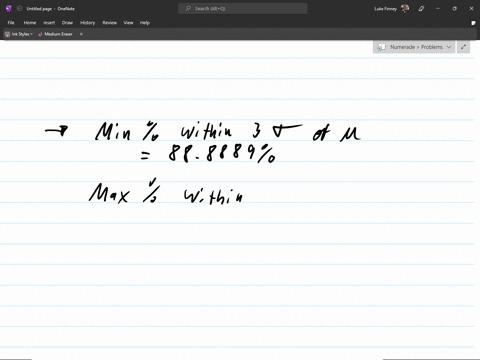This screenshot has width=480, height=360.
Task: Click the OneNote app logo icon
Action: click(x=9, y=9)
